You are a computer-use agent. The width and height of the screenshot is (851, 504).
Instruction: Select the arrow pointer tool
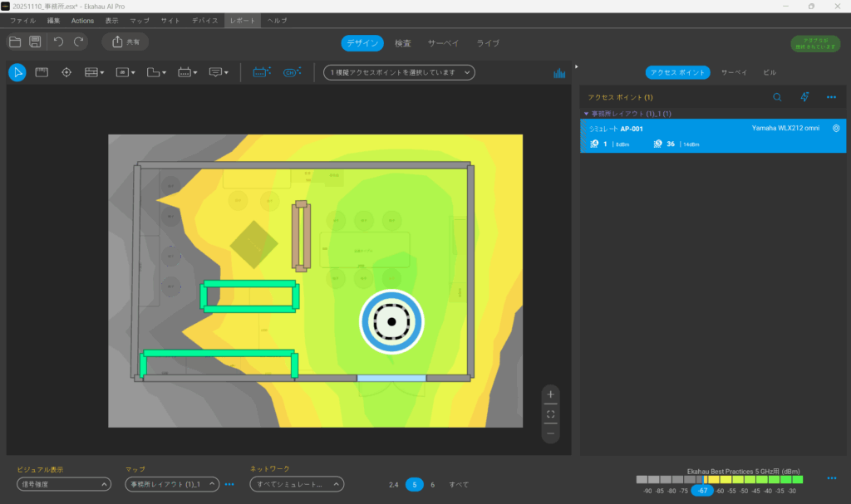tap(17, 72)
